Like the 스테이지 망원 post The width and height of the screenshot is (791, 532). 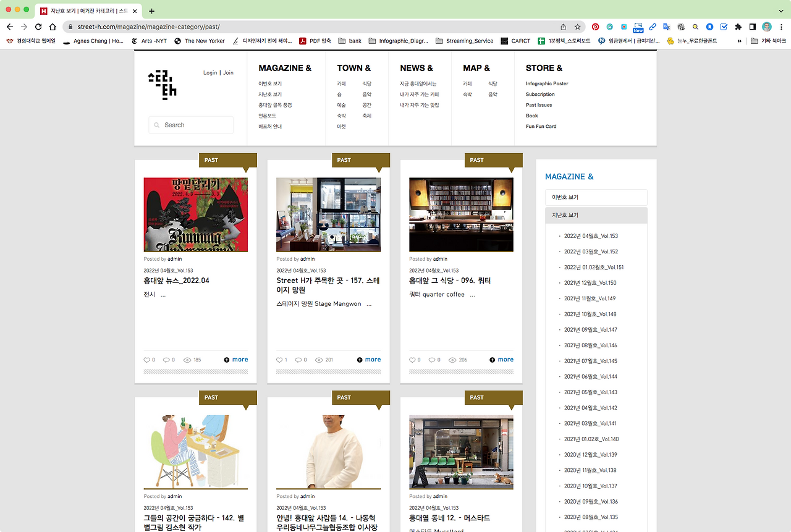pos(280,360)
